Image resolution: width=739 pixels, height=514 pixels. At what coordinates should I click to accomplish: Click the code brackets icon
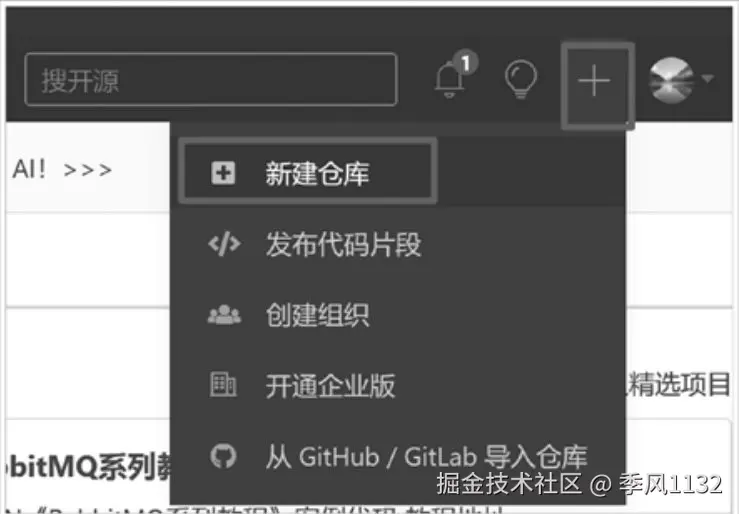pyautogui.click(x=224, y=244)
